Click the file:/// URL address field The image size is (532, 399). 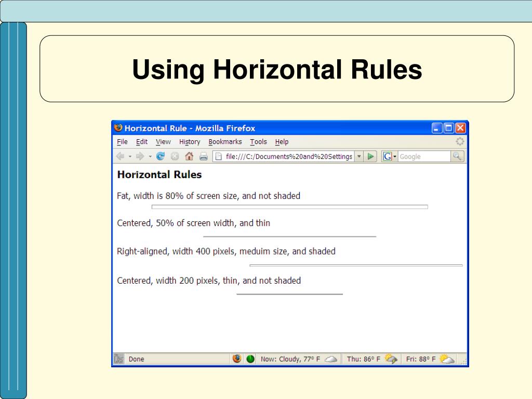[x=289, y=156]
